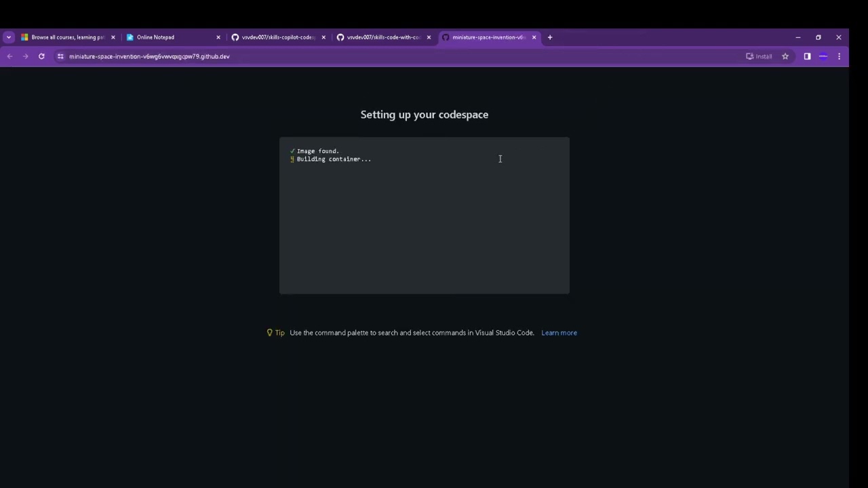
Task: Restore down the browser window
Action: (x=818, y=37)
